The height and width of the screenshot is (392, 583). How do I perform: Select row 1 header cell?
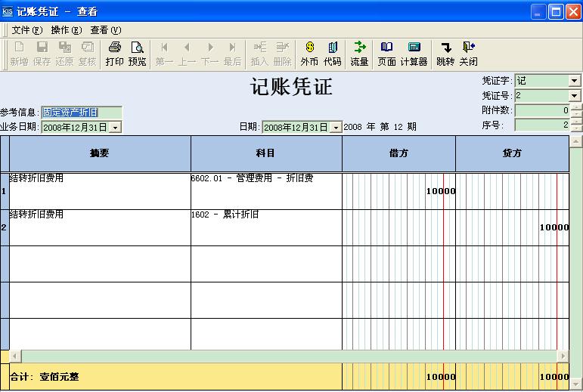click(x=5, y=191)
